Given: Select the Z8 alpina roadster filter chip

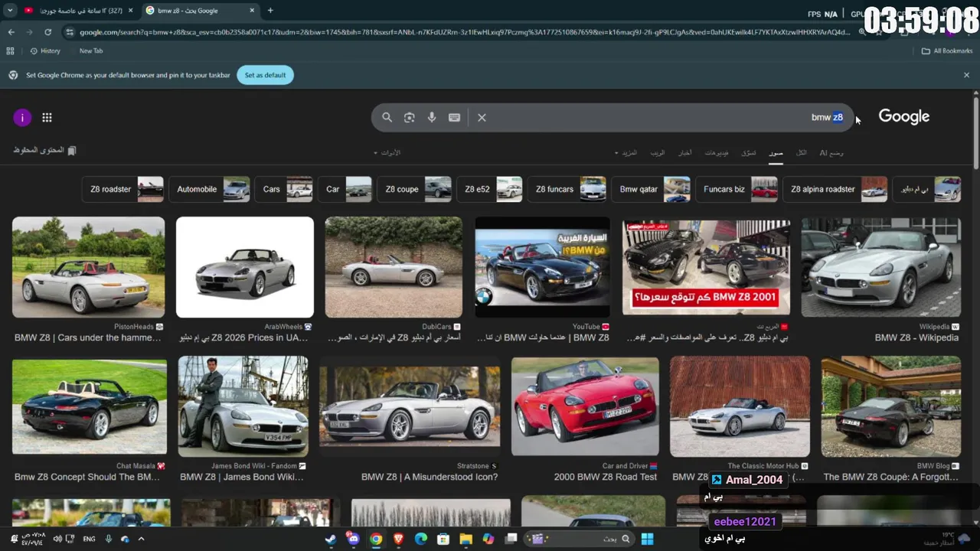Looking at the screenshot, I should coord(835,189).
